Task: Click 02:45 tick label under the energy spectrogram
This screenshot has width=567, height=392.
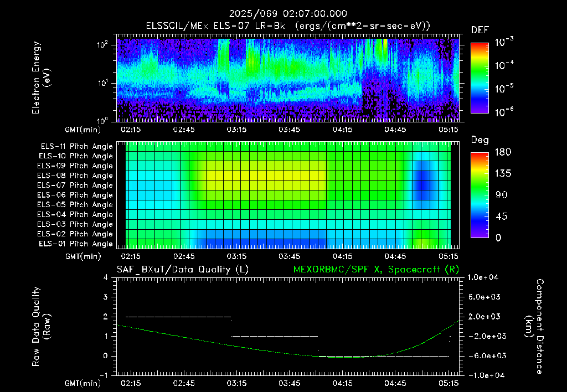Action: pos(184,130)
